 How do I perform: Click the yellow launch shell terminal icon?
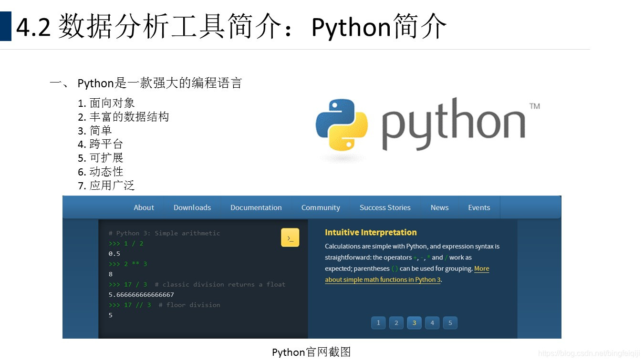290,238
